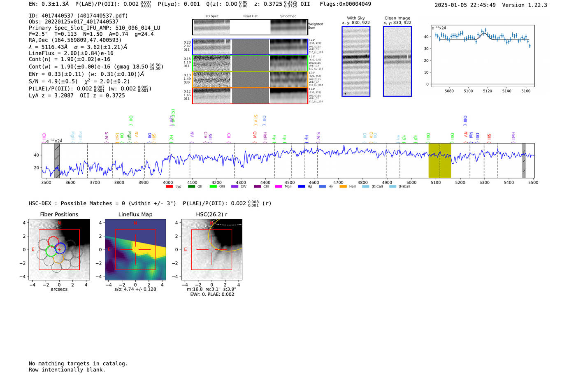The height and width of the screenshot is (392, 576).
Task: Click the blue Hβ legend swatch
Action: [302, 187]
